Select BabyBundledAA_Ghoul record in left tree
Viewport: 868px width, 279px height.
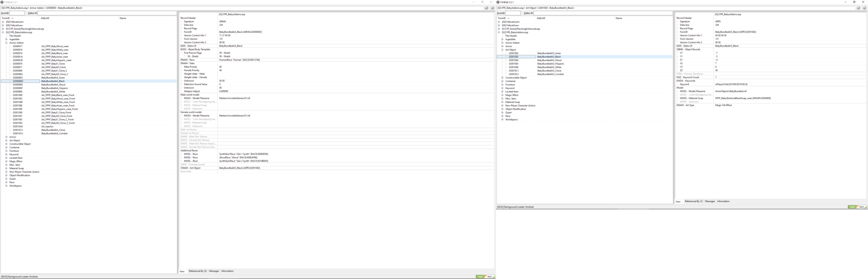click(53, 85)
